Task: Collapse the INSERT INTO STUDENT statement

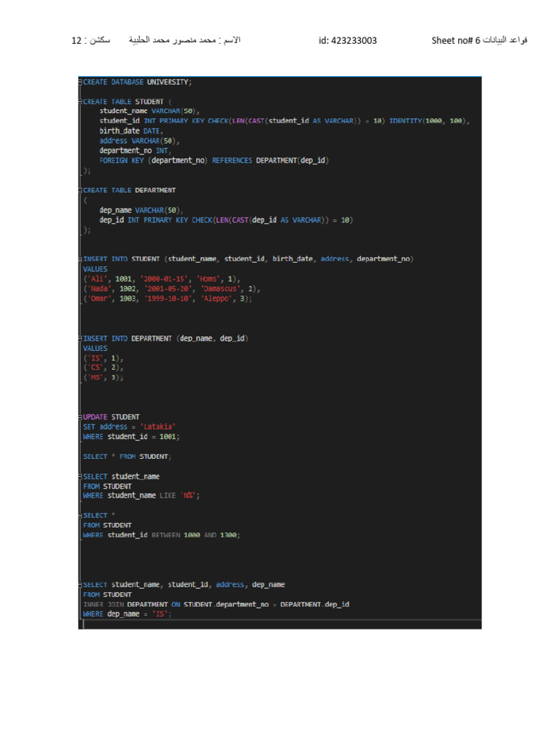Action: (80, 259)
